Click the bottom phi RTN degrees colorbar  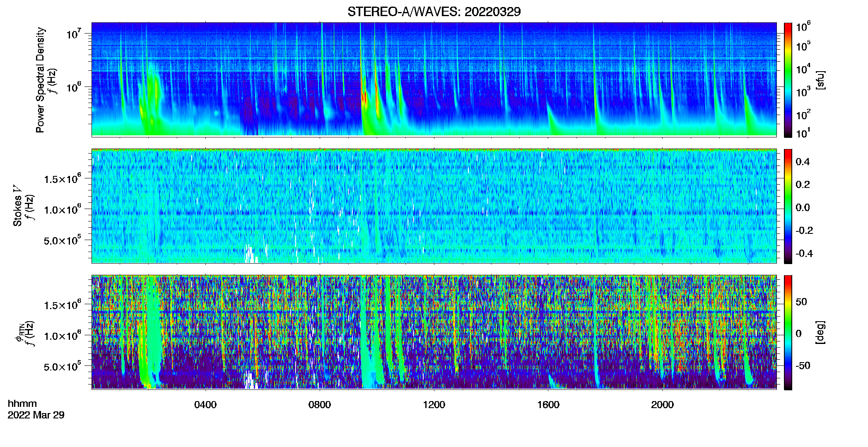click(x=788, y=332)
